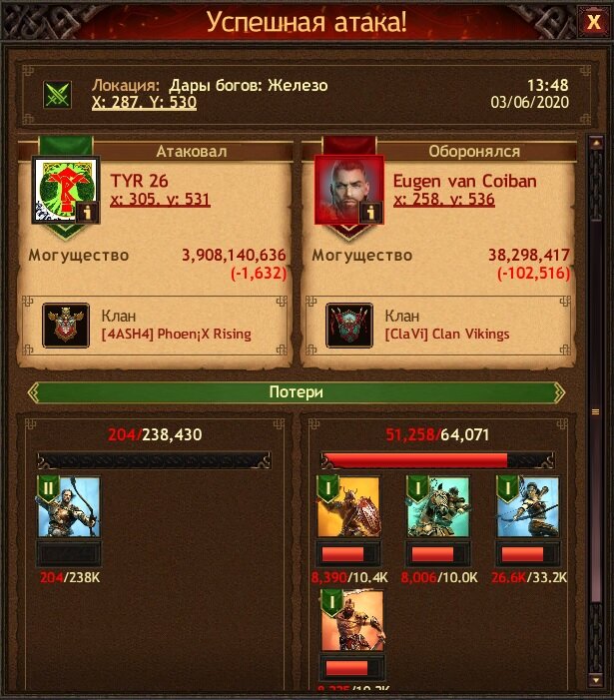Open attacker TYR 26 info badge
This screenshot has height=700, width=614.
(x=87, y=213)
